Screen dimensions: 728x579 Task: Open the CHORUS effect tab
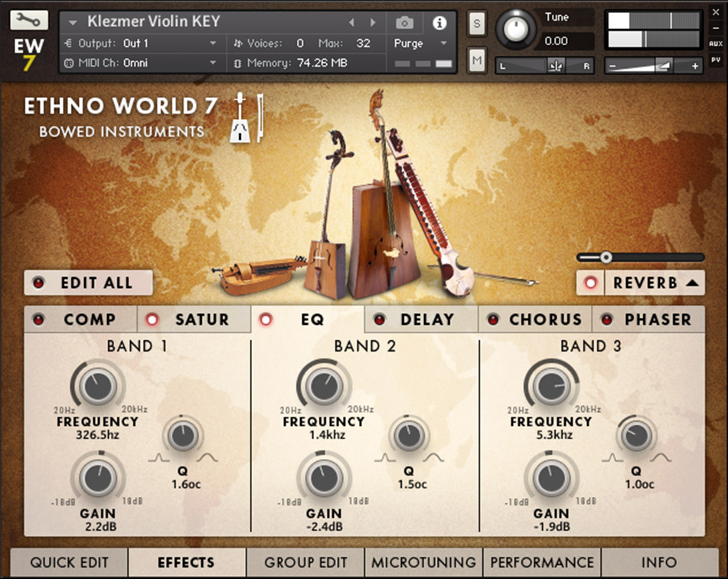[x=535, y=319]
